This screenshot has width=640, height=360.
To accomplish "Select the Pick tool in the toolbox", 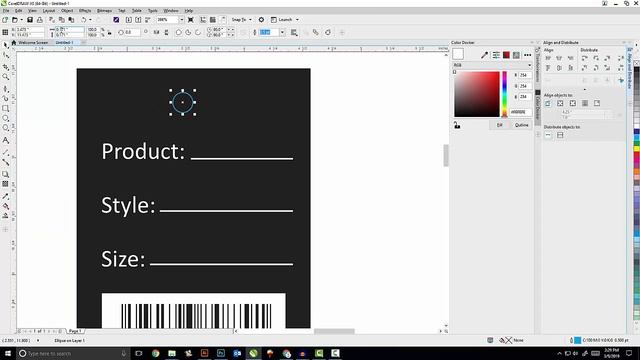I will pos(5,45).
